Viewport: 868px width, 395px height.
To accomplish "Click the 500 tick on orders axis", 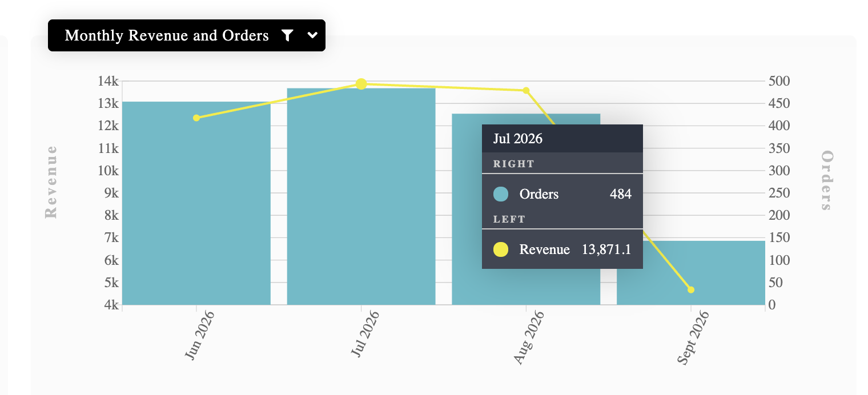I will (779, 81).
